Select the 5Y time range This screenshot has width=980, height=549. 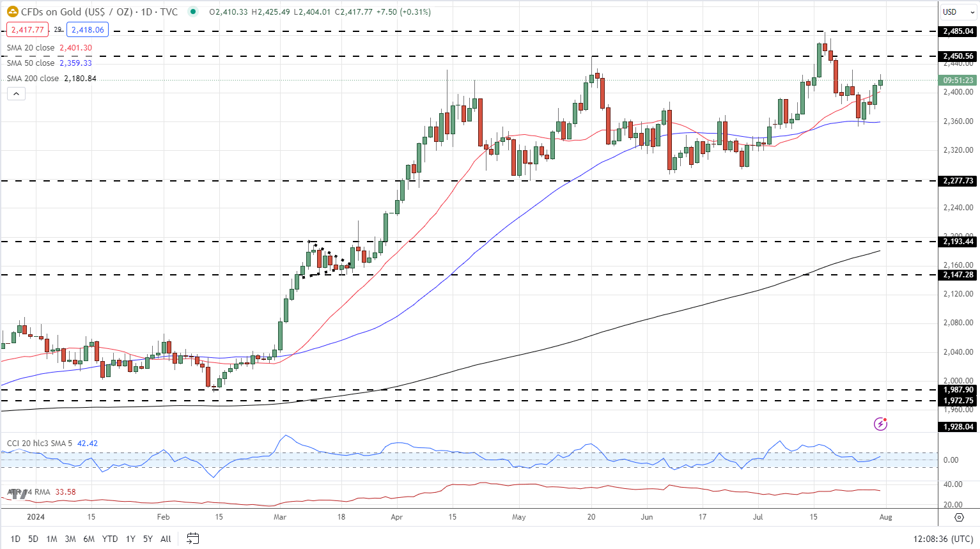click(x=148, y=539)
